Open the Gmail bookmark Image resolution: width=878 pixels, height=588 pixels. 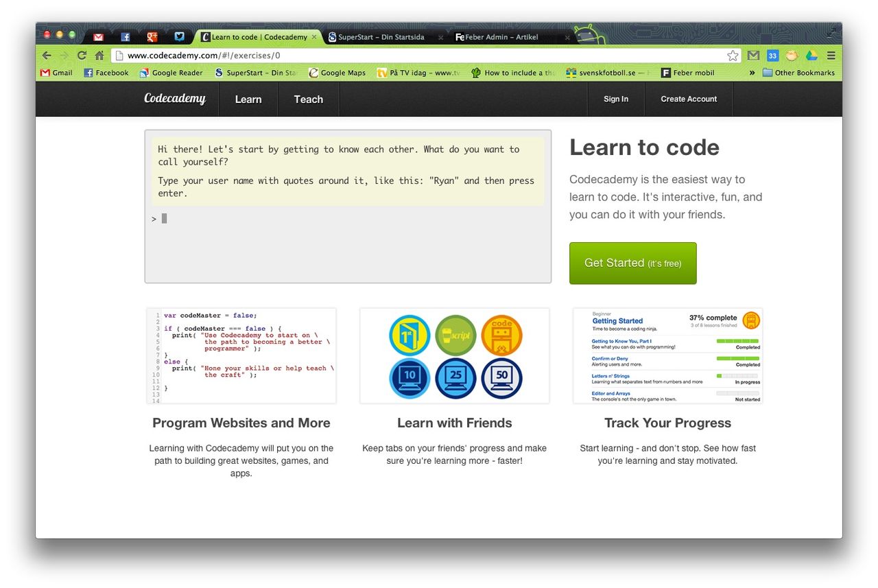coord(56,73)
